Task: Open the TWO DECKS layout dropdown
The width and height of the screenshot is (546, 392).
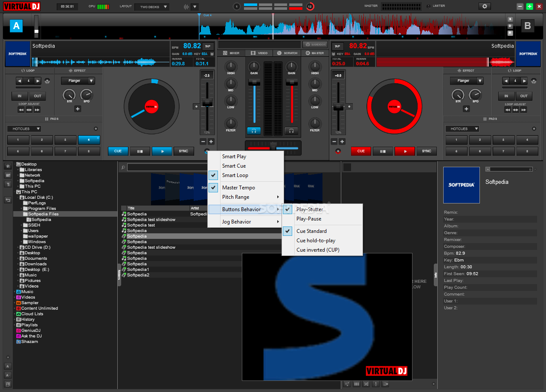Action: pos(151,7)
